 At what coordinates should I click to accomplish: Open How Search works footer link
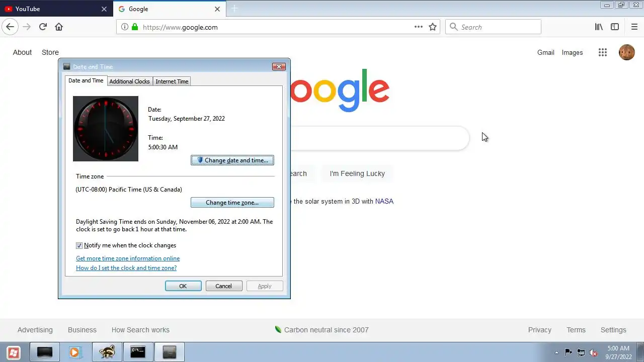point(140,330)
